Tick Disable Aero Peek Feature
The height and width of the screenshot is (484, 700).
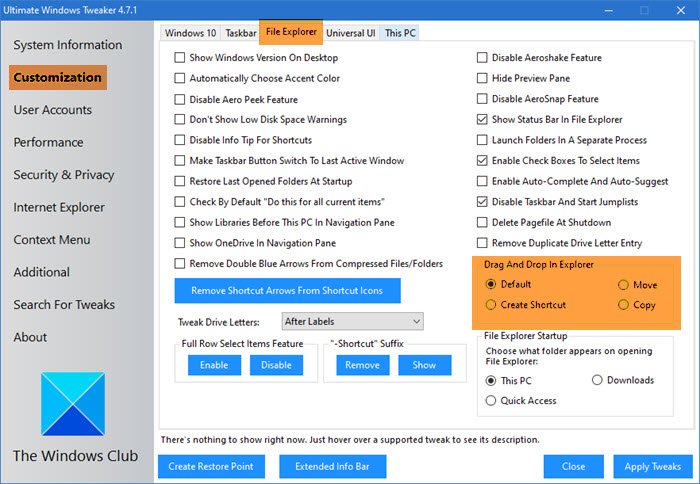click(179, 99)
